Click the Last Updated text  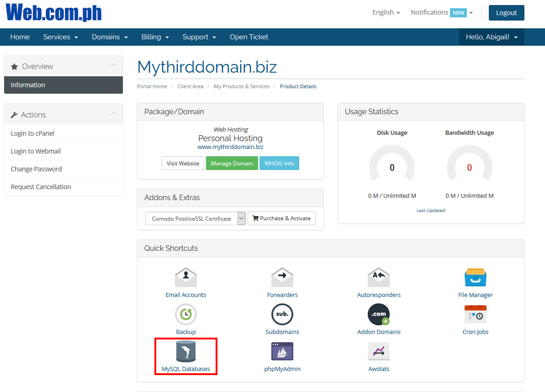click(x=431, y=211)
